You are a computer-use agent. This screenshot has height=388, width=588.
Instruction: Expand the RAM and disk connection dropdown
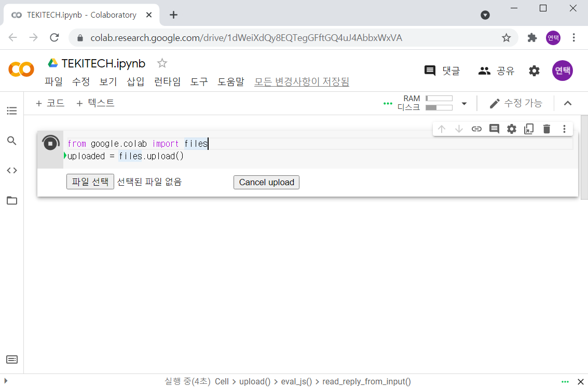point(464,103)
